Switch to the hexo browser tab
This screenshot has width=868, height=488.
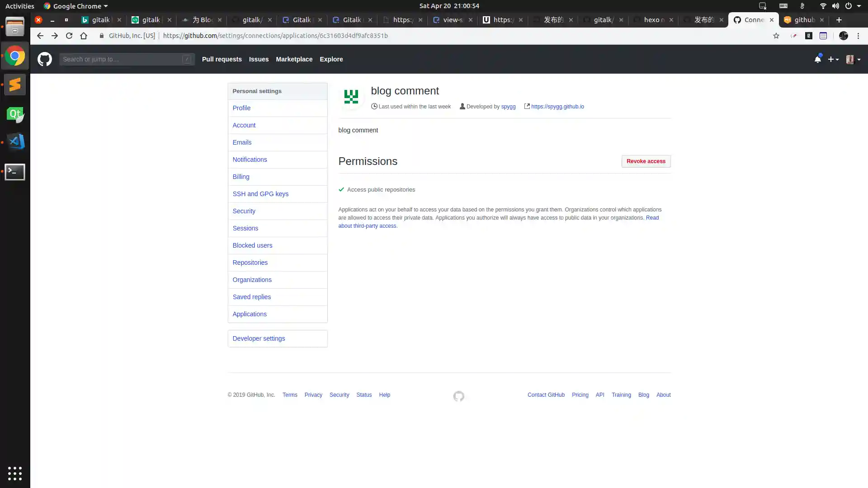[x=653, y=20]
